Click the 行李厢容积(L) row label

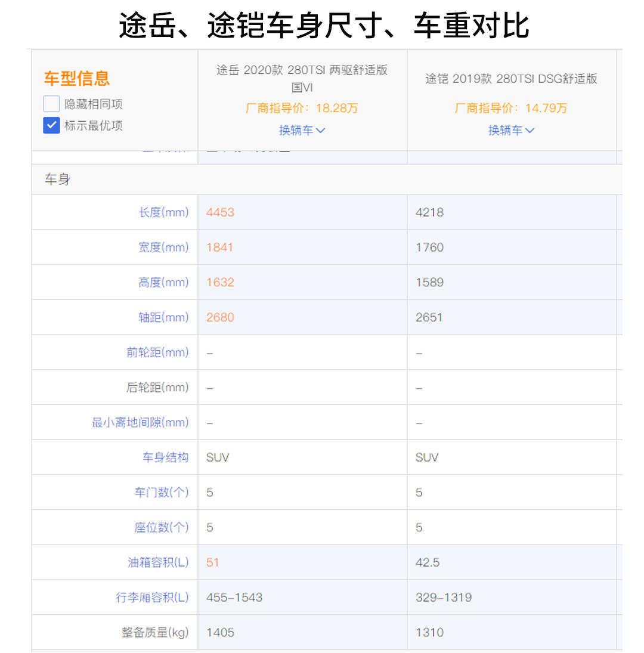(152, 598)
